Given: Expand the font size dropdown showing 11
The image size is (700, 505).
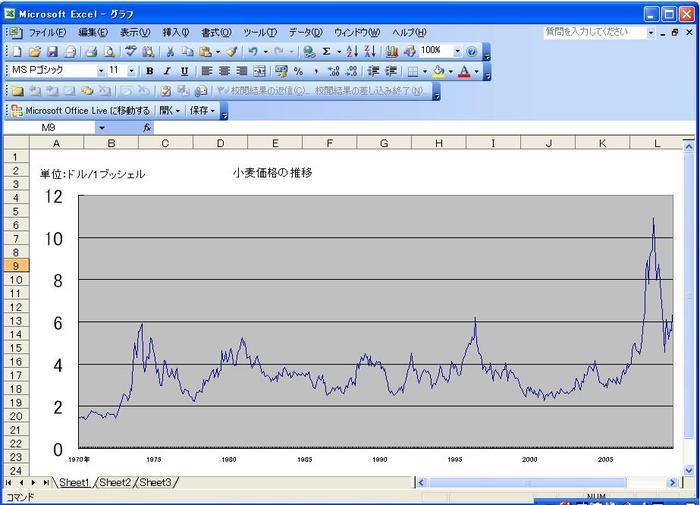Looking at the screenshot, I should [x=132, y=71].
